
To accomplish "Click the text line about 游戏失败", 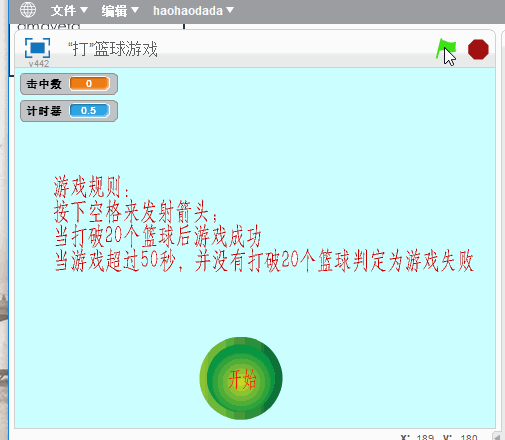I will [x=264, y=261].
